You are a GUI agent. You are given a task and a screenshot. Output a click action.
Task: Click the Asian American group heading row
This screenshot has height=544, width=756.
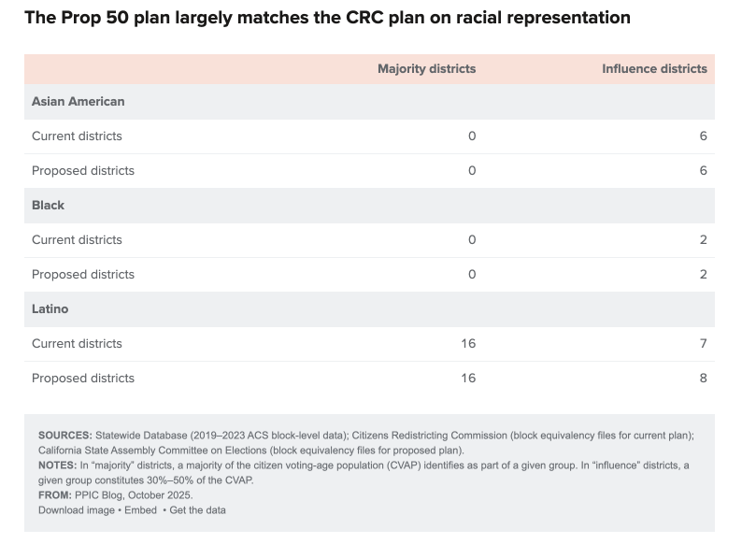pos(78,101)
